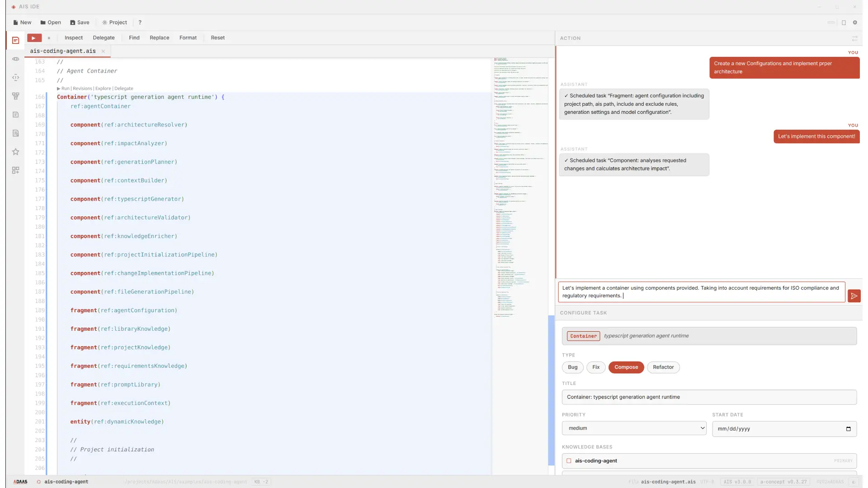This screenshot has height=488, width=868.
Task: Click fragment(ref:agentConfiguration) code line
Action: click(124, 311)
